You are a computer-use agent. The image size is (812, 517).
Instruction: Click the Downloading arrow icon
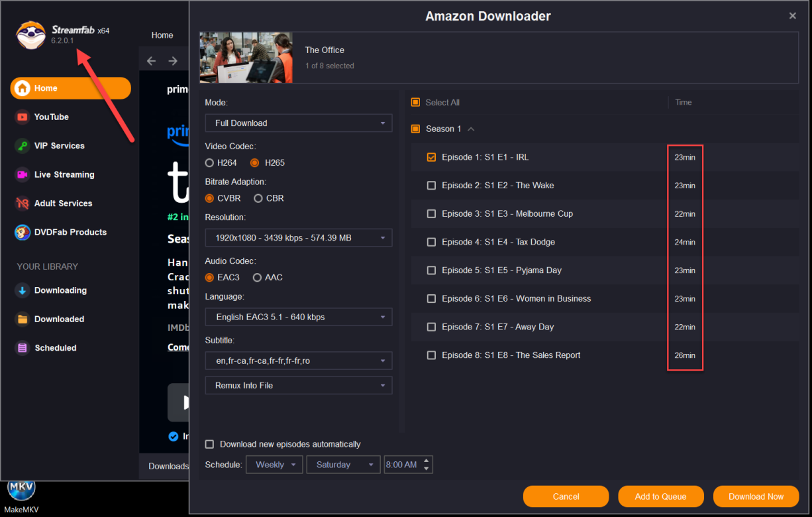click(x=23, y=290)
